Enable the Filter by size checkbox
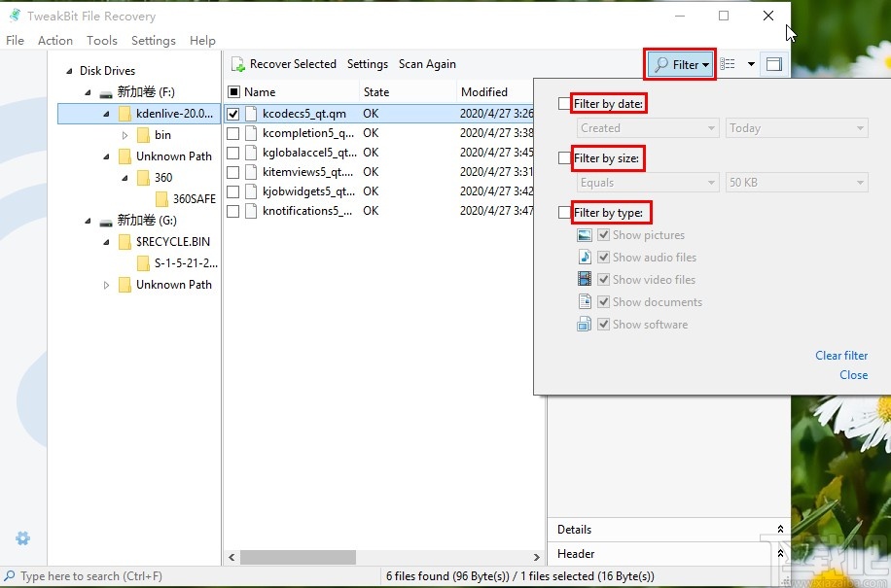The height and width of the screenshot is (588, 891). [x=564, y=157]
